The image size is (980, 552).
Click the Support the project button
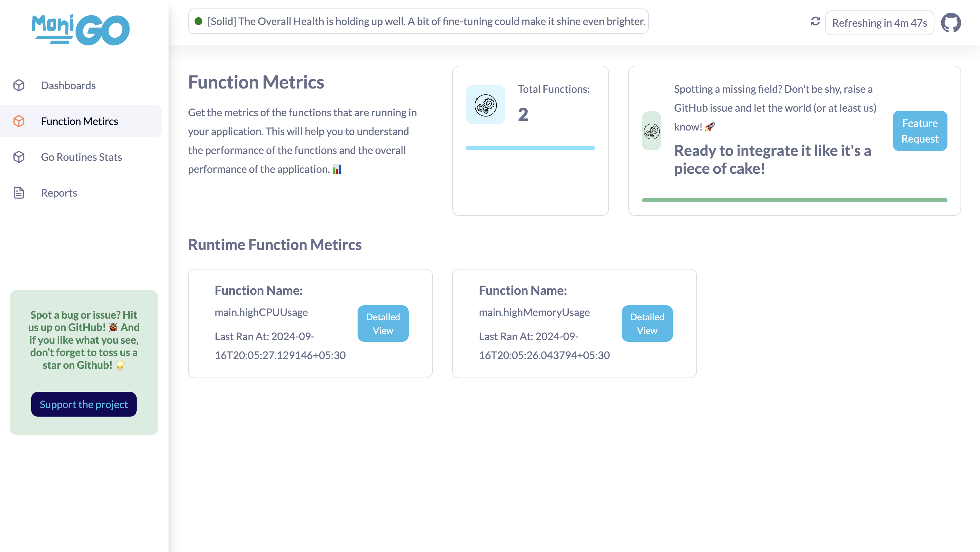coord(84,404)
